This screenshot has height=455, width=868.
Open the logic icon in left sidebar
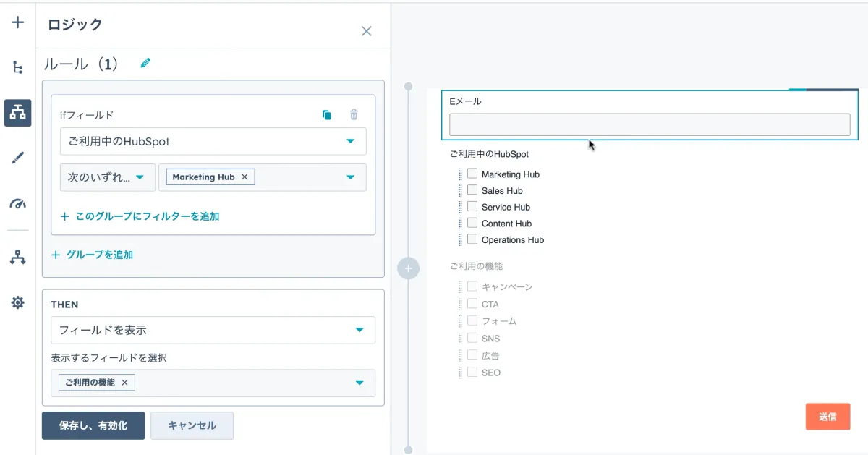(x=18, y=113)
